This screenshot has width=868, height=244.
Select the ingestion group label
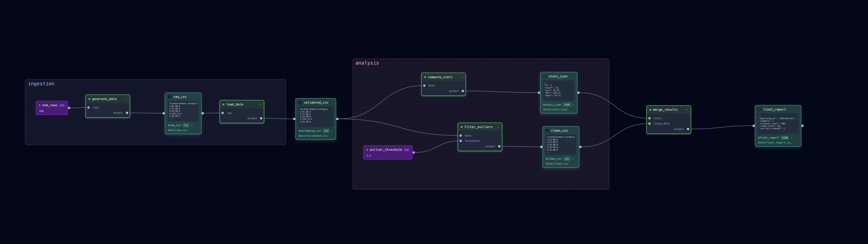41,84
